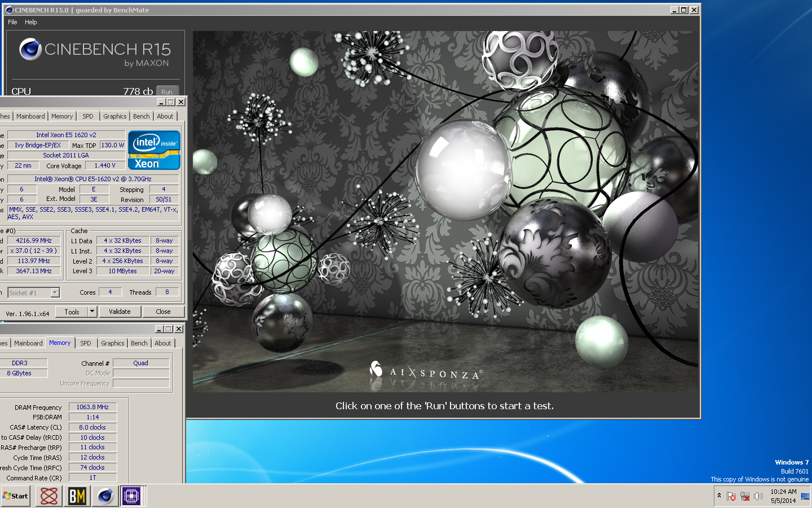The height and width of the screenshot is (508, 812).
Task: Open BenchMate from the taskbar BM icon
Action: point(77,496)
